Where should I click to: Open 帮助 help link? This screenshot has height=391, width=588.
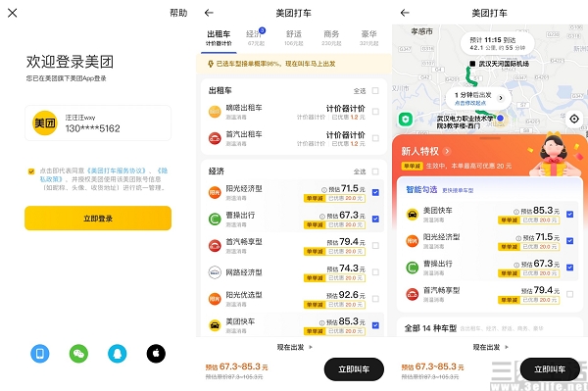[178, 13]
